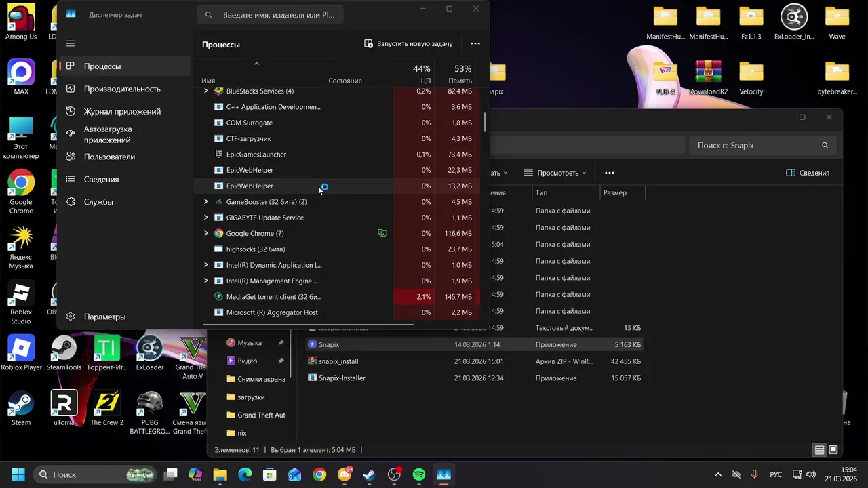
Task: Select Snapix-Installer file
Action: 473,378
